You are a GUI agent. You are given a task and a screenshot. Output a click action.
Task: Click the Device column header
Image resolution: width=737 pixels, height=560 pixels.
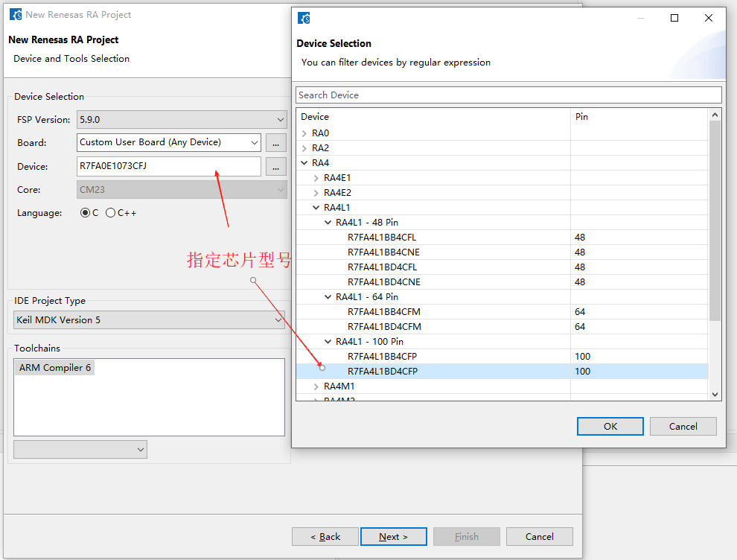(433, 117)
